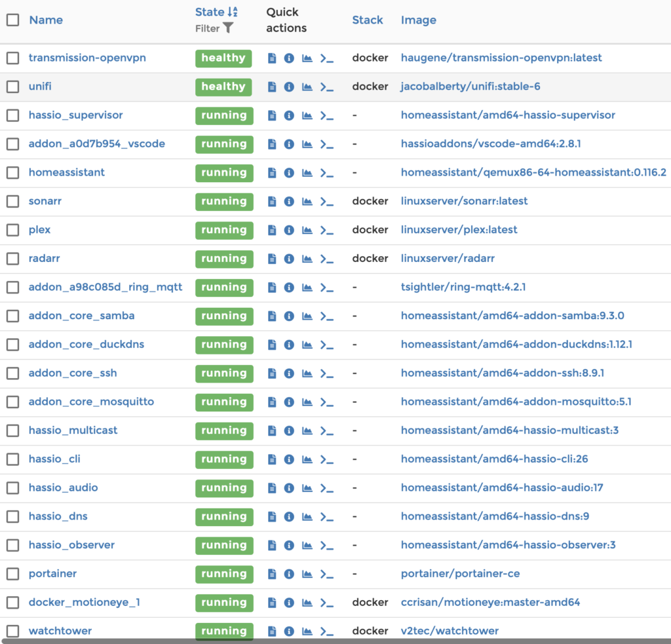Screen dimensions: 671x644
Task: Sort containers by Stack column
Action: pyautogui.click(x=367, y=20)
